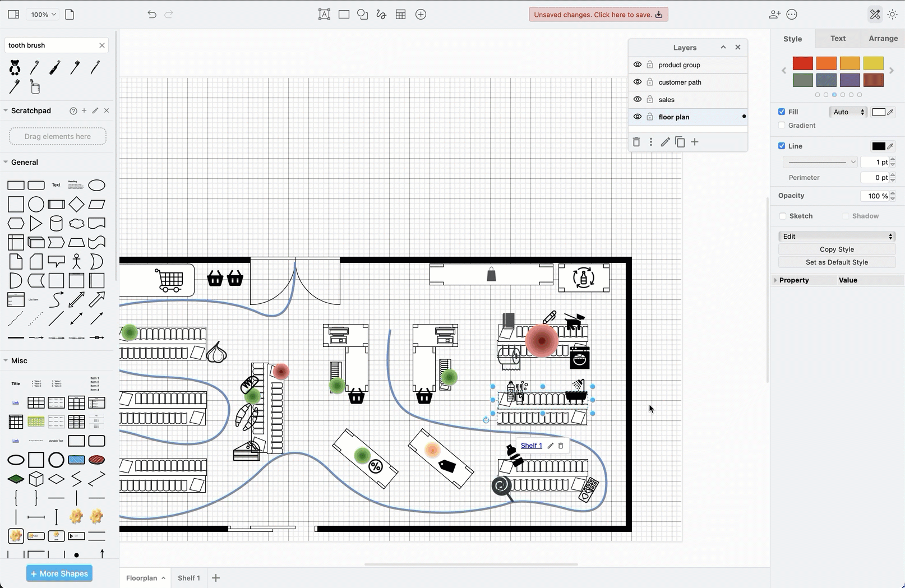
Task: Delete selected layer using the trash icon
Action: pyautogui.click(x=636, y=142)
